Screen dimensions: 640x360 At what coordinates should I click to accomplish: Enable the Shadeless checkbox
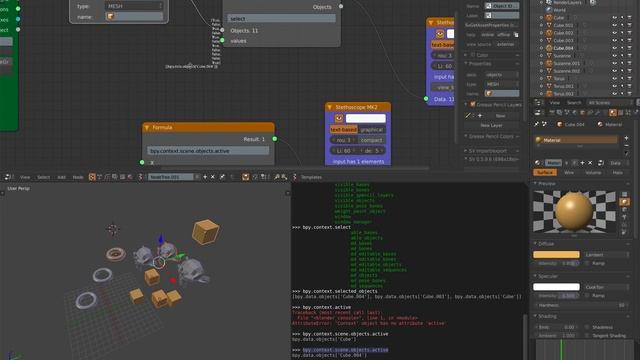click(x=587, y=327)
